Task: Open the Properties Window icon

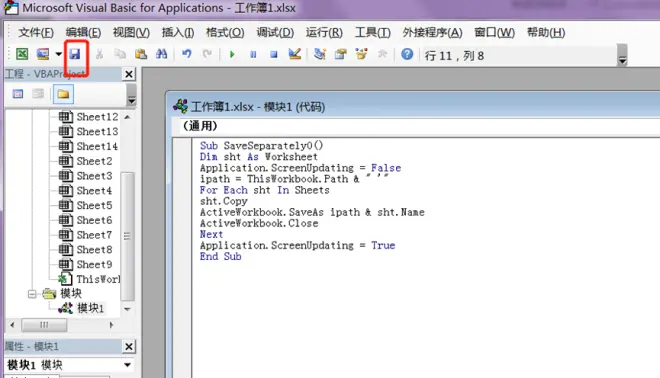Action: click(x=341, y=54)
